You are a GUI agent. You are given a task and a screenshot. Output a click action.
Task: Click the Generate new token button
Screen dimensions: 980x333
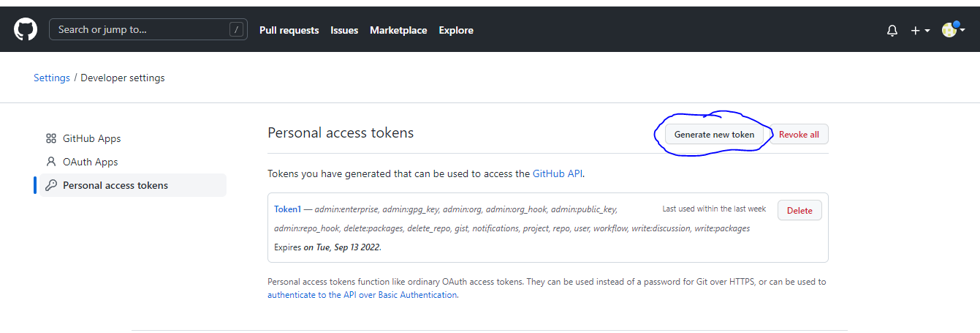pyautogui.click(x=714, y=135)
